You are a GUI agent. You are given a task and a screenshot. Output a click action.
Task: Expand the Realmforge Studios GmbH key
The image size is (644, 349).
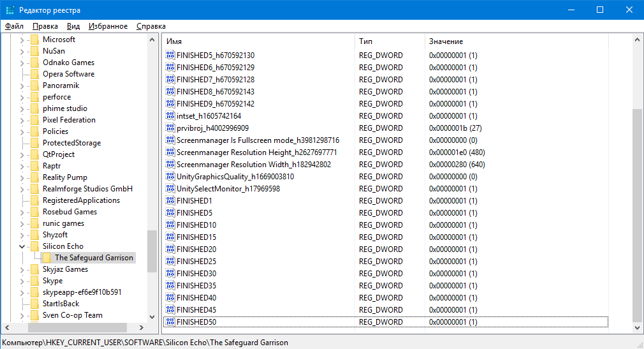pyautogui.click(x=22, y=189)
